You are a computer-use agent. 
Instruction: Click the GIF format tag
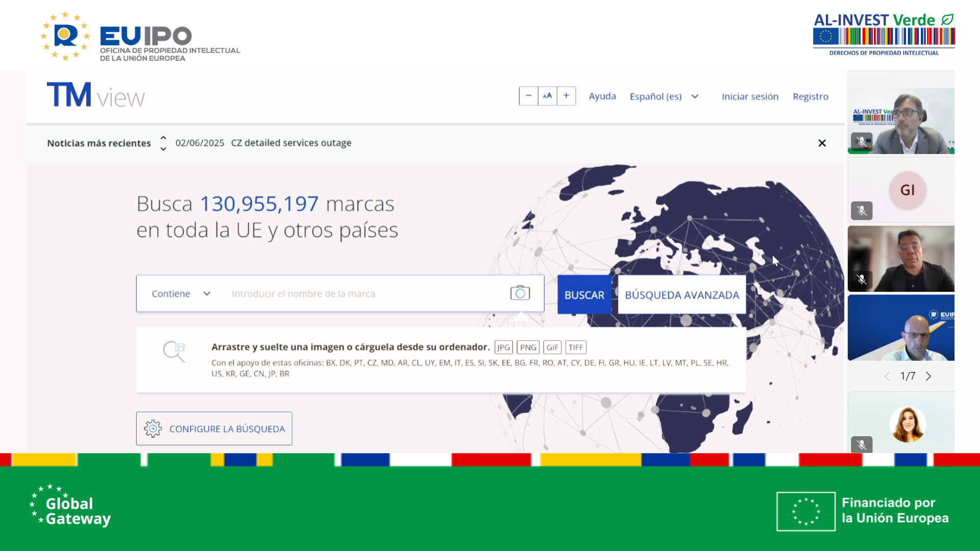pyautogui.click(x=552, y=347)
